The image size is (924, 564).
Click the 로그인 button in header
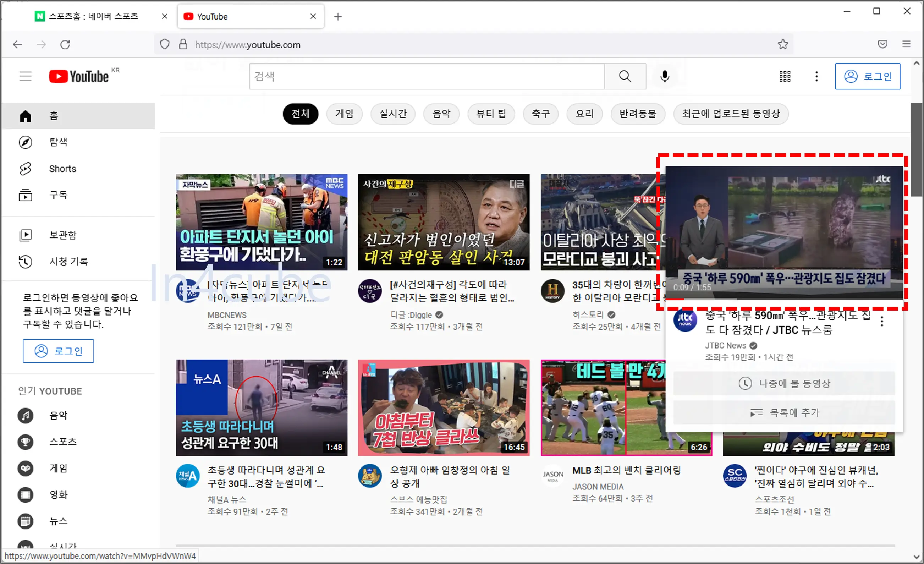(x=867, y=76)
